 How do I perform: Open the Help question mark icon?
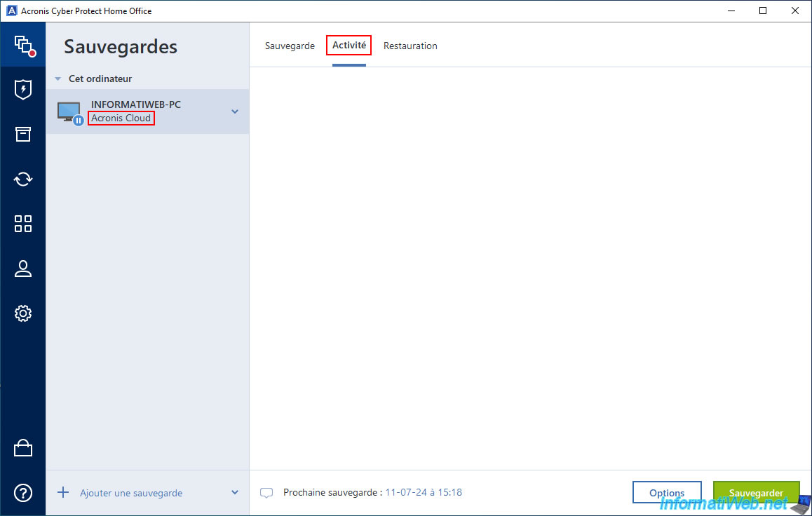tap(22, 493)
